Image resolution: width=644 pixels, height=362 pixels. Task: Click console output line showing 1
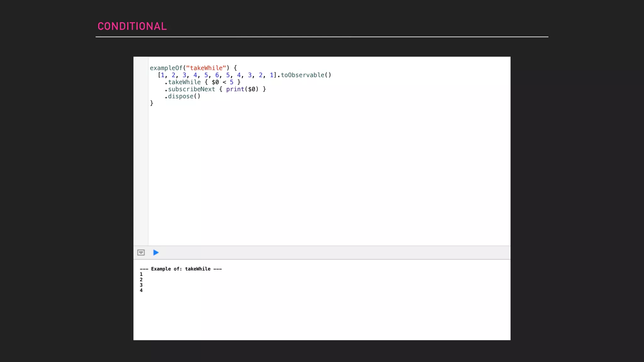tap(141, 274)
